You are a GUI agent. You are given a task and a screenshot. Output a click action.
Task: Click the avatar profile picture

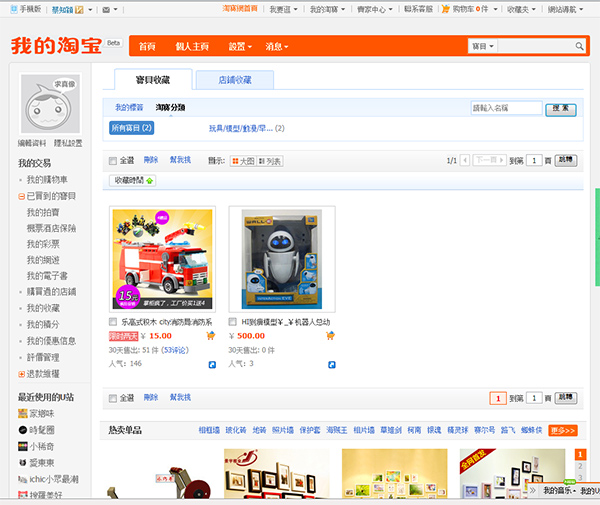click(x=50, y=103)
